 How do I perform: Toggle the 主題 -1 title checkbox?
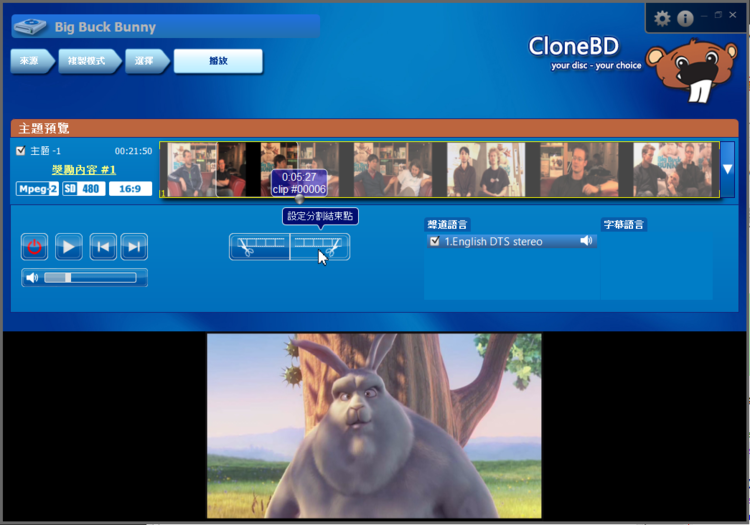pyautogui.click(x=21, y=151)
